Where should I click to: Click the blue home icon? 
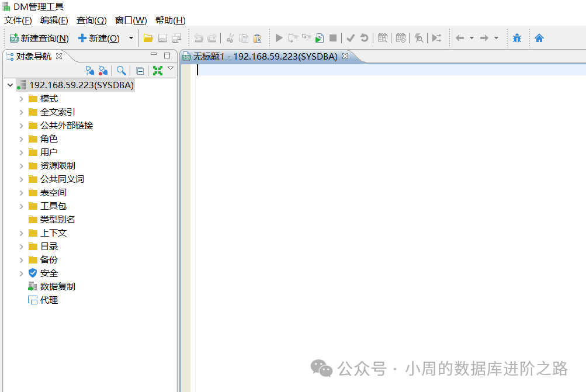539,38
